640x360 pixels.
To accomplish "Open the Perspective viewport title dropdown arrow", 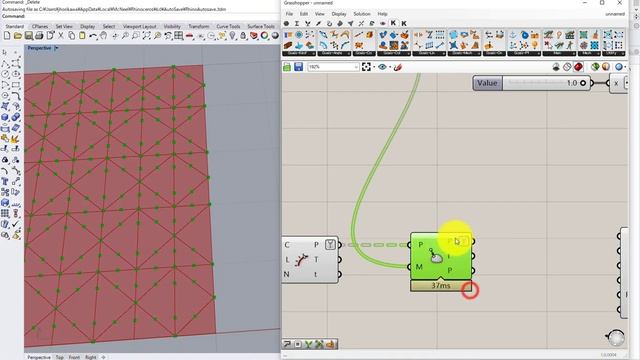I will (x=56, y=48).
